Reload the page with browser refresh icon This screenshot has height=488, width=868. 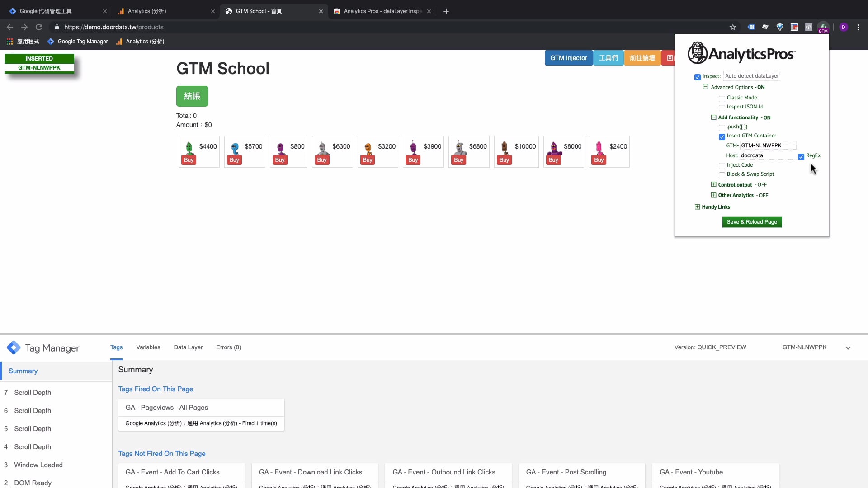[39, 27]
